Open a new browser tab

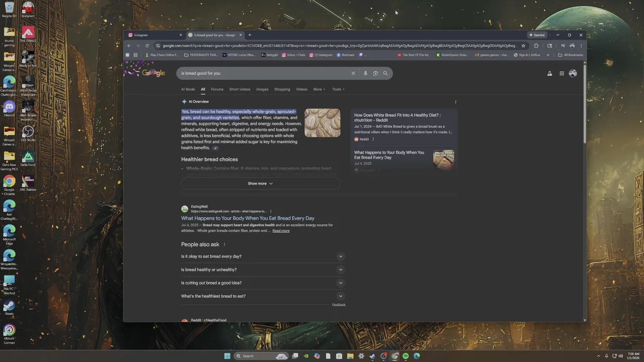[x=250, y=35]
